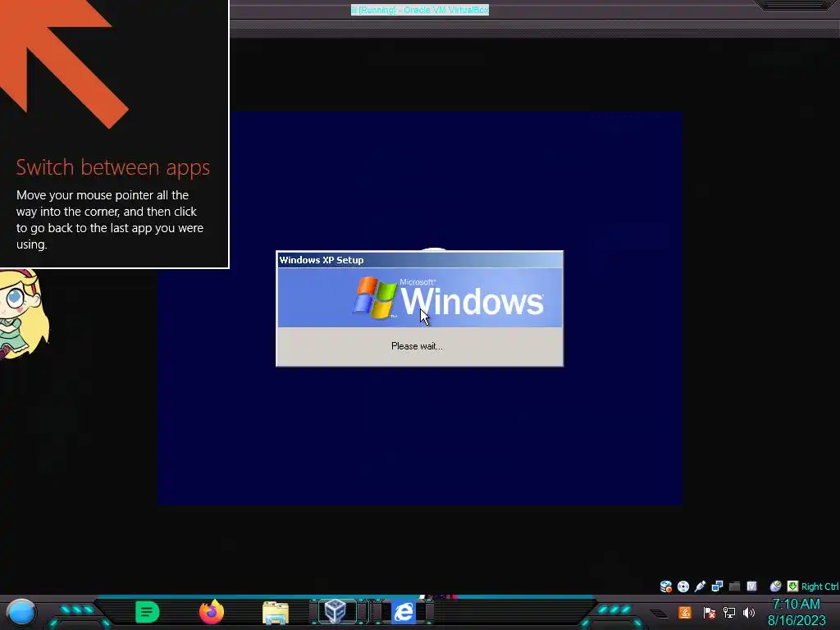Launch the green chat app from taskbar

(x=148, y=612)
